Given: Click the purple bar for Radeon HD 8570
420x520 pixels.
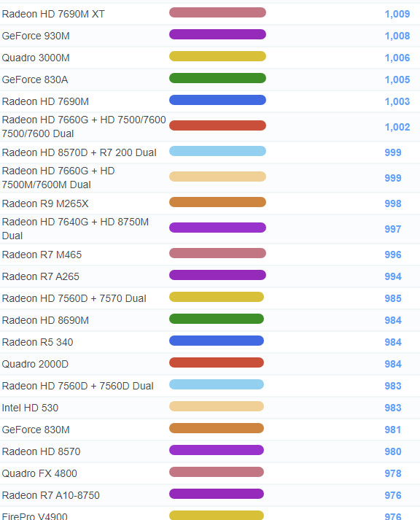Looking at the screenshot, I should 217,451.
